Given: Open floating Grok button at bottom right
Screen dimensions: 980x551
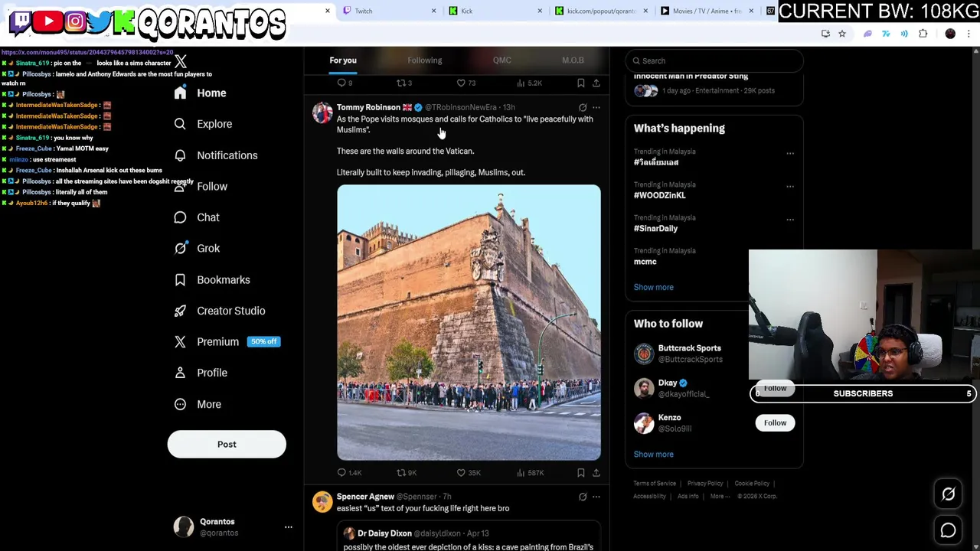Looking at the screenshot, I should coord(948,494).
